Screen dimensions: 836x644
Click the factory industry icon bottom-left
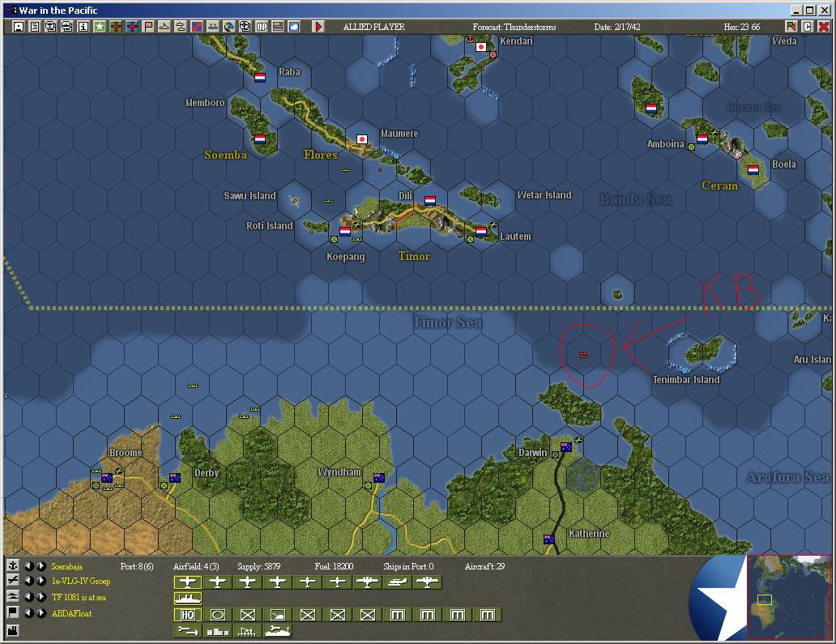click(x=13, y=630)
